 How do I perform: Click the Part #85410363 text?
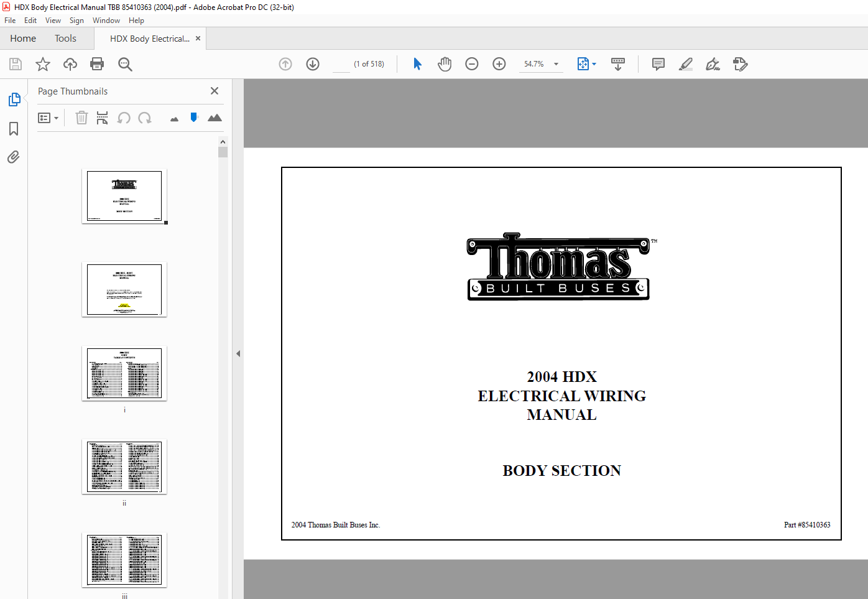point(807,525)
